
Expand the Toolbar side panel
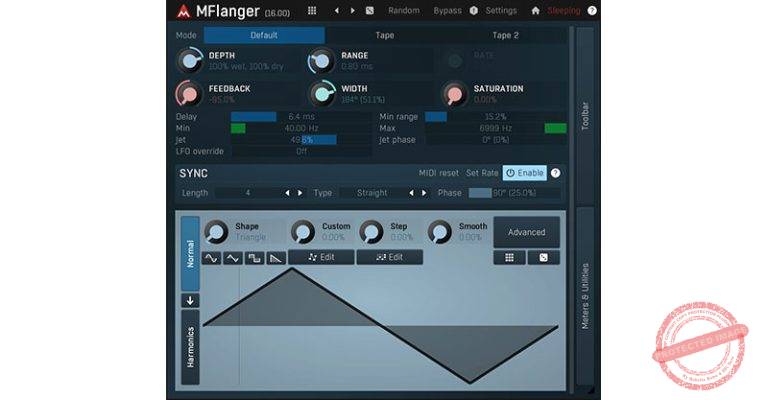[585, 115]
